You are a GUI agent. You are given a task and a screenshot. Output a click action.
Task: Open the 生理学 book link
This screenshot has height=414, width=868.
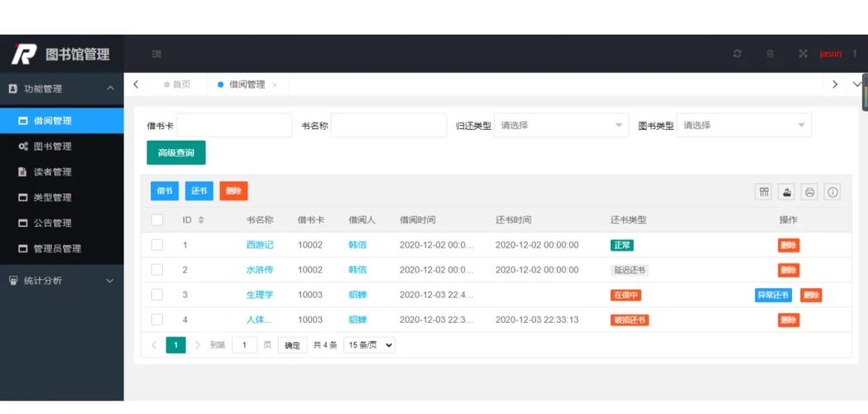(260, 295)
